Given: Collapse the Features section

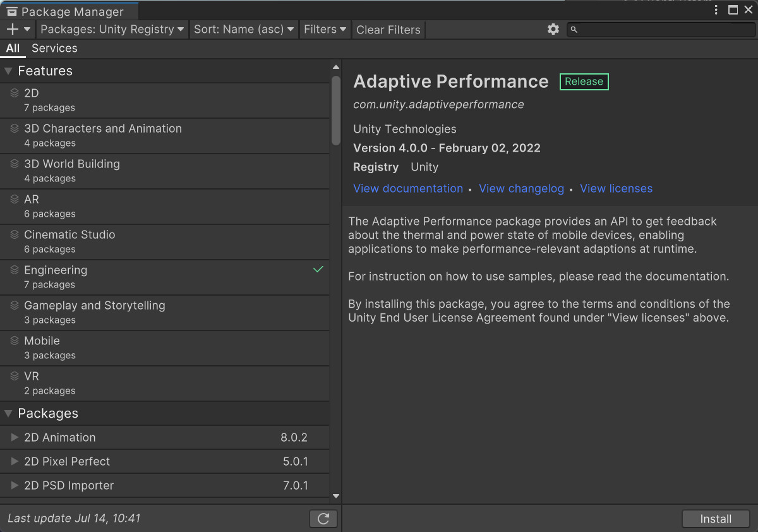Looking at the screenshot, I should (8, 71).
